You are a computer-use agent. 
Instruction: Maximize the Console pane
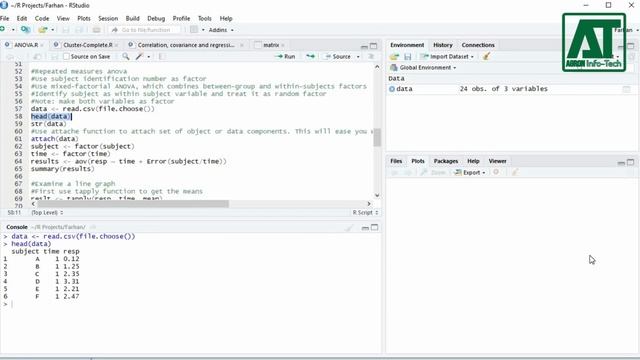374,227
